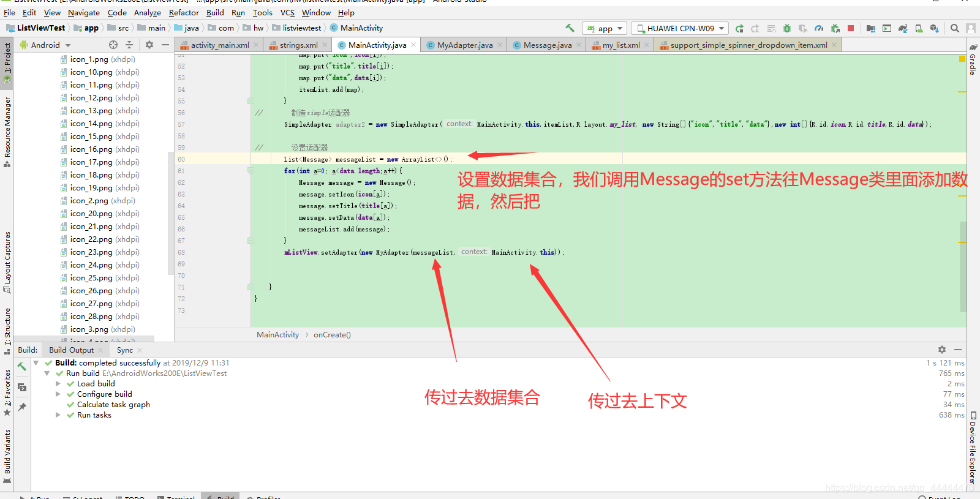Click Sync Project with Gradle Files icon

(903, 28)
